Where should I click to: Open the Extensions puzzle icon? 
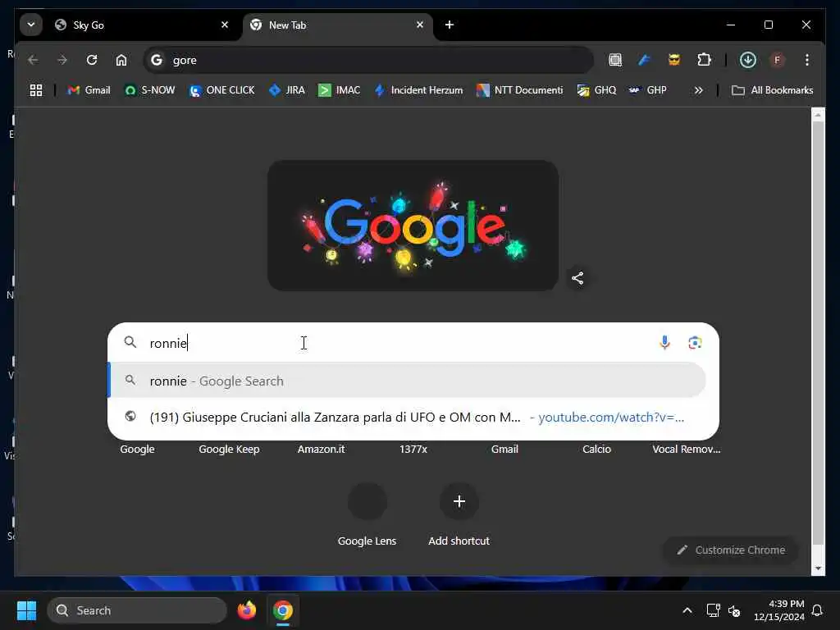[704, 60]
